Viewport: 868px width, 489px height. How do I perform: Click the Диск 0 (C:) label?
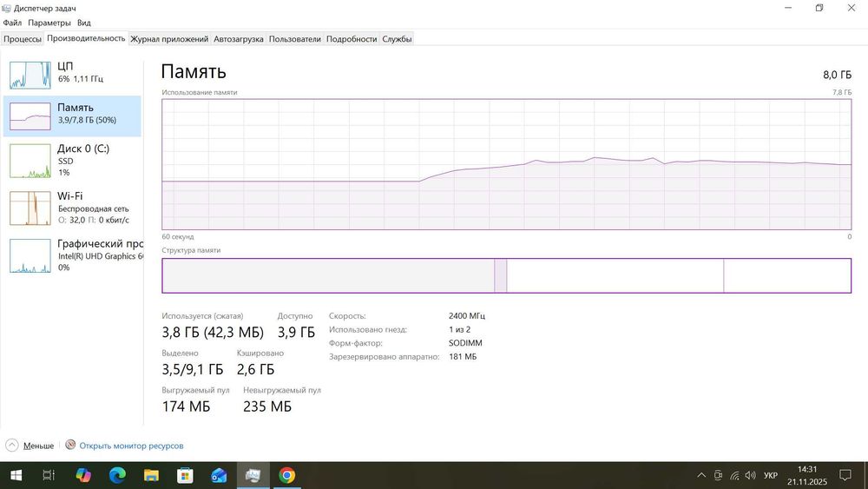coord(83,149)
